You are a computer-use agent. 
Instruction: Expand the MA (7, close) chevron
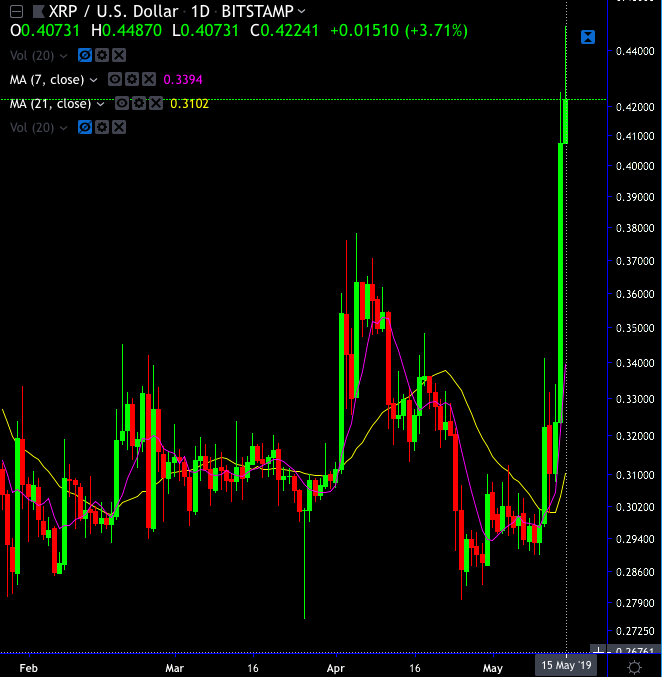click(x=93, y=80)
